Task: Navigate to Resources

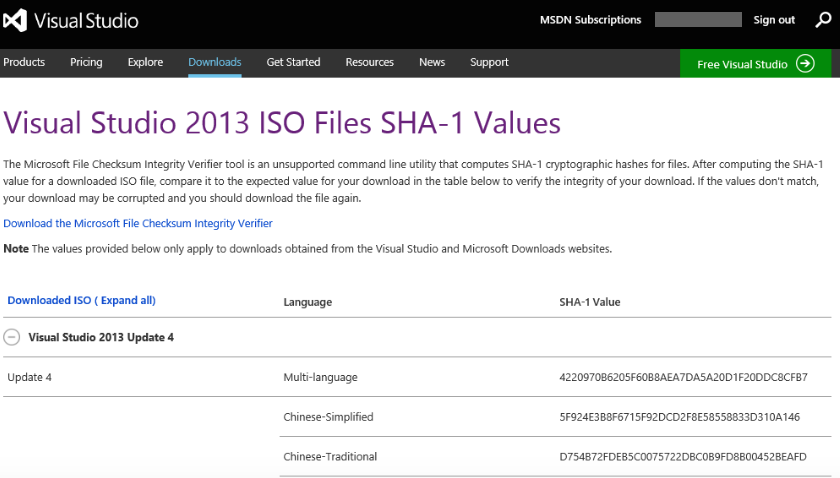Action: (370, 62)
